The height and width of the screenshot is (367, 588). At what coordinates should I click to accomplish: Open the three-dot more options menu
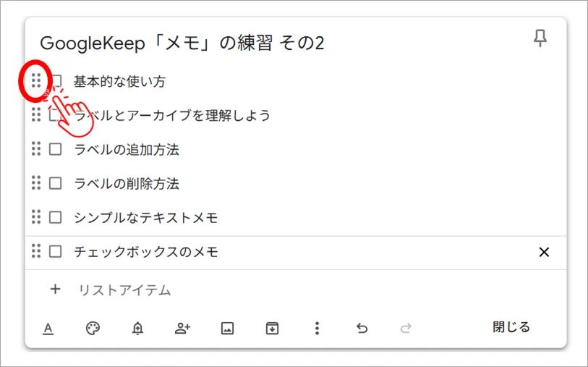tap(317, 329)
